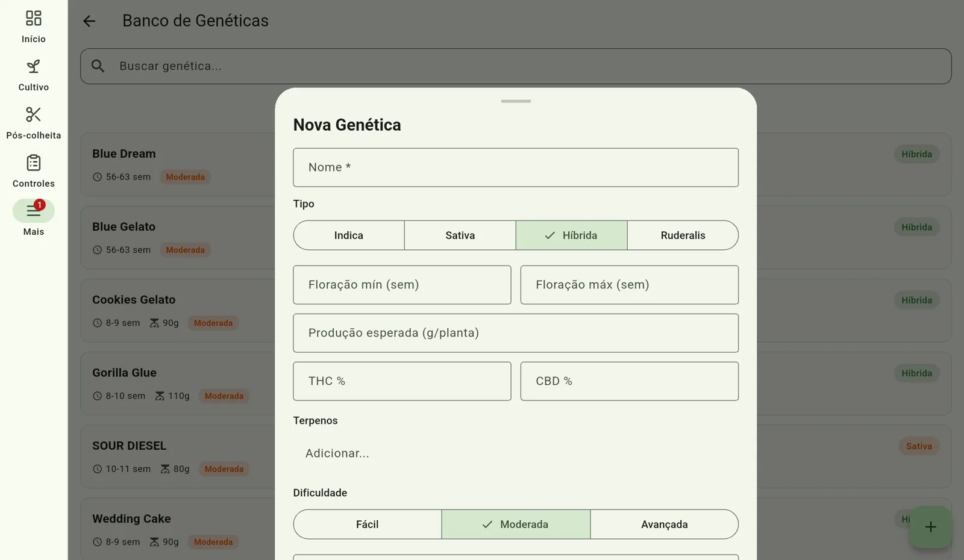This screenshot has width=964, height=560.
Task: Click clock icon on Blue Dream card
Action: 97,177
